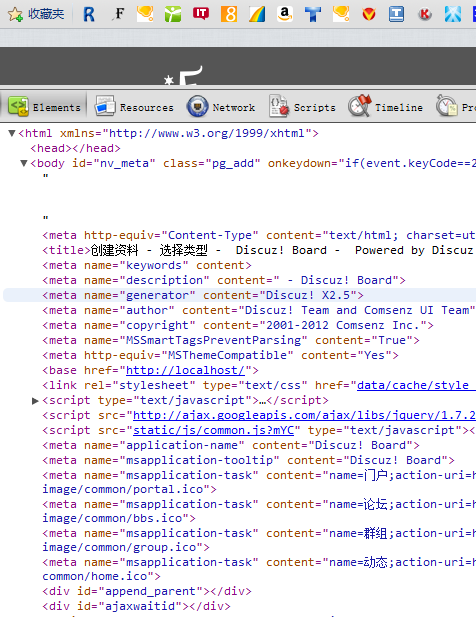Click the xmlns "http://www.w3.org/1999/xhtml" value

[207, 133]
